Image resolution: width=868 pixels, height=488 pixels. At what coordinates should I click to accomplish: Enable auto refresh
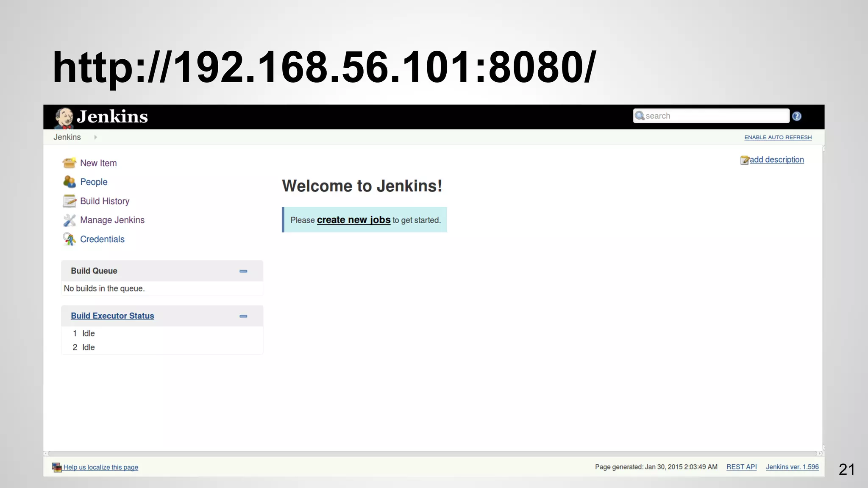point(778,137)
